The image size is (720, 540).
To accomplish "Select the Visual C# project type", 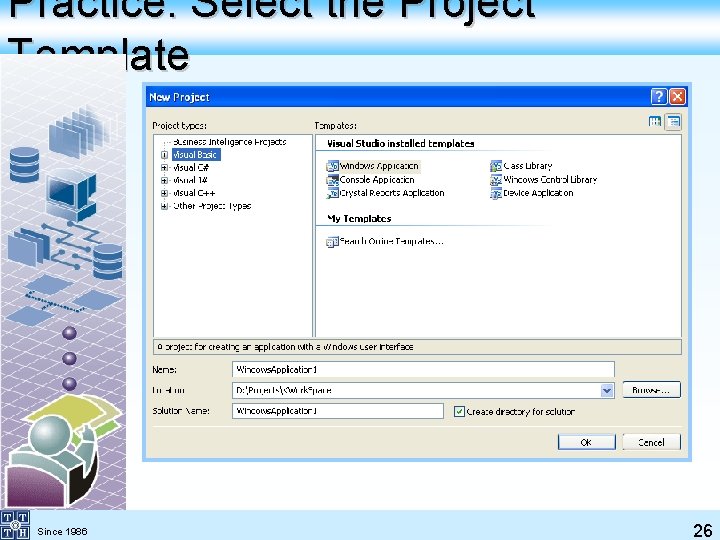I will point(191,168).
